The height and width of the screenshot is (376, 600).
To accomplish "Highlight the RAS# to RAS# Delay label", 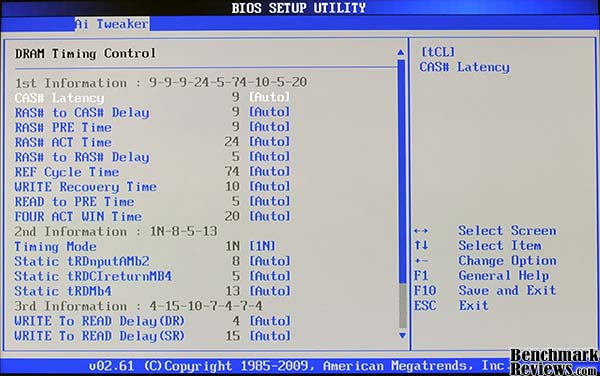I will [x=82, y=158].
